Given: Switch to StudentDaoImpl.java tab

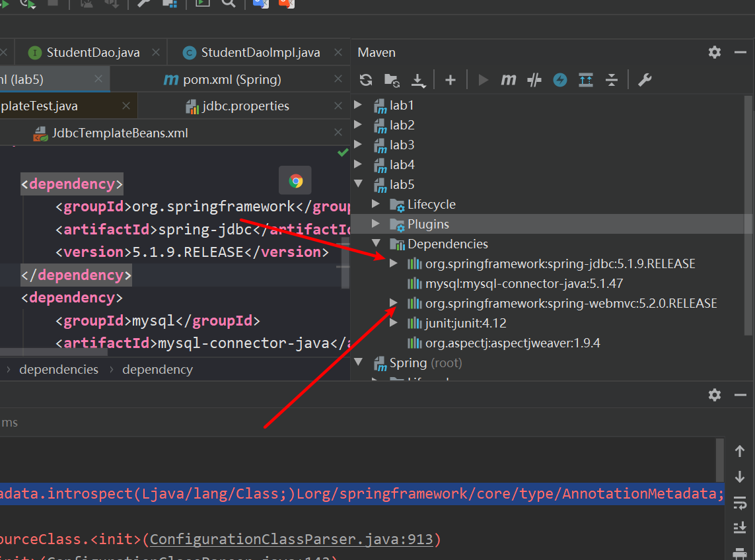Looking at the screenshot, I should [260, 53].
